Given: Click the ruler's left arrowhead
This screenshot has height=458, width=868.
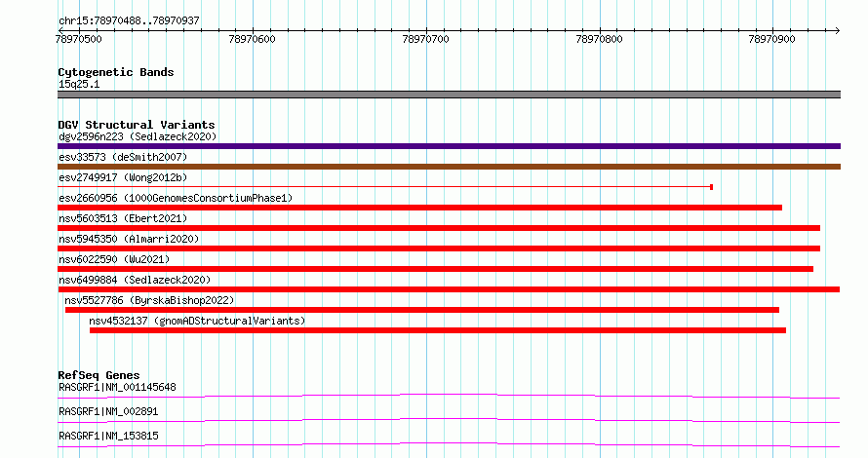Looking at the screenshot, I should pyautogui.click(x=60, y=30).
